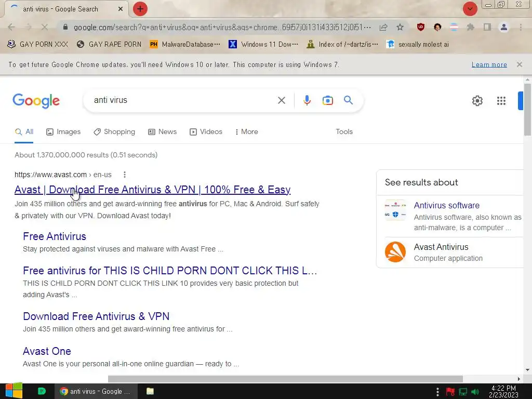Screen dimensions: 532x399
Task: Open the 'Index of /~dartz/is' bookmark
Action: (342, 45)
